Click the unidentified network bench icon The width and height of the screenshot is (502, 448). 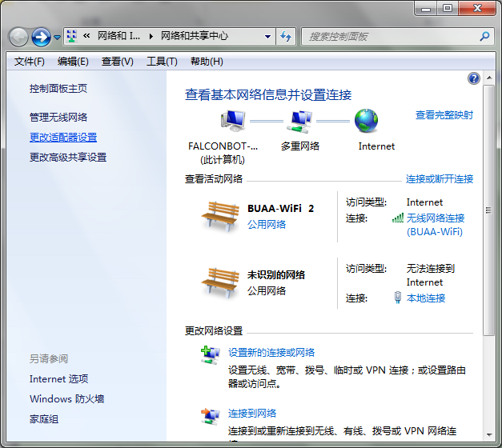click(x=219, y=282)
